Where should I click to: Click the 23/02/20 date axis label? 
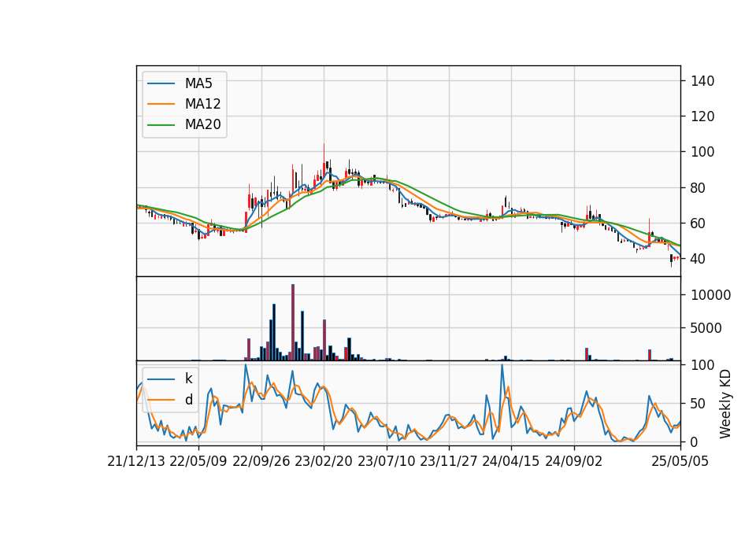click(324, 461)
